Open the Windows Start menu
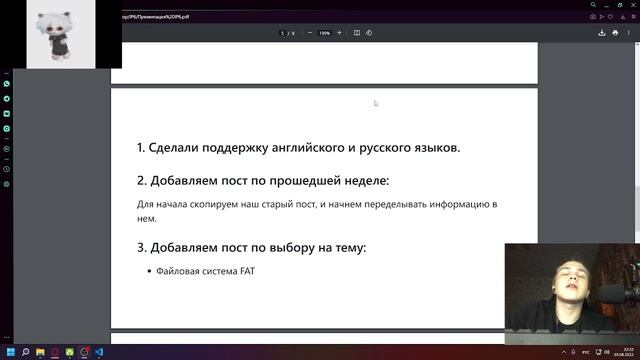This screenshot has width=640, height=360. [x=11, y=352]
